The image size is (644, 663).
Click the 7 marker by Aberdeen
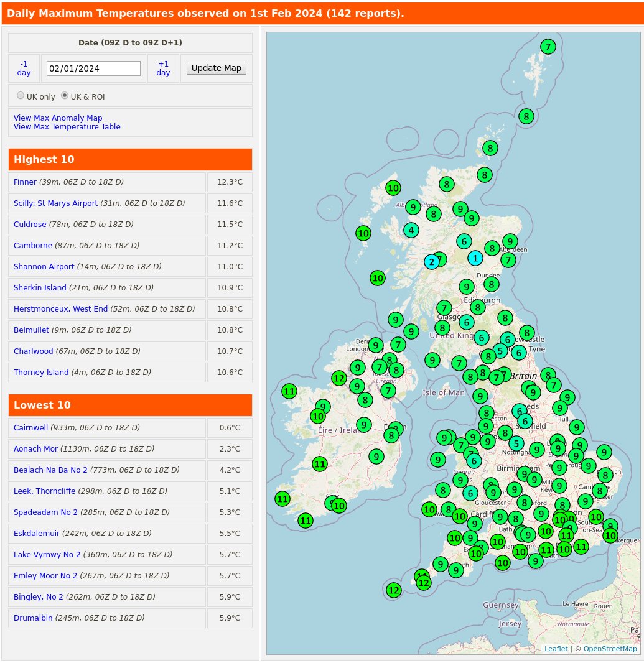(x=508, y=259)
